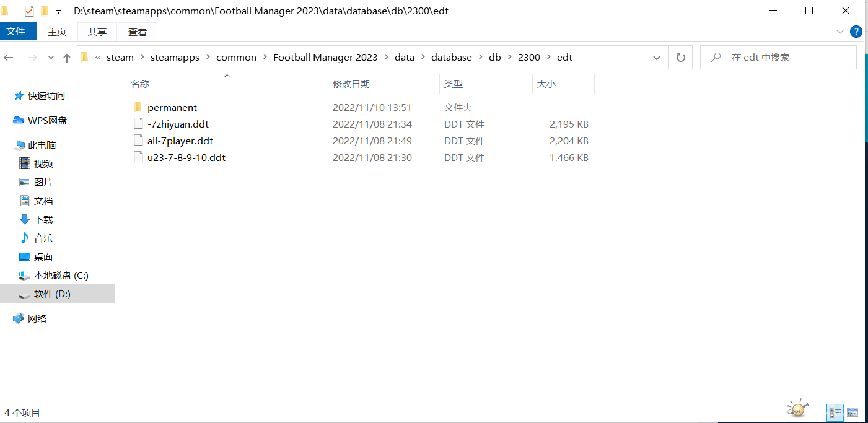Click the 2,204 KB size cell

click(569, 141)
